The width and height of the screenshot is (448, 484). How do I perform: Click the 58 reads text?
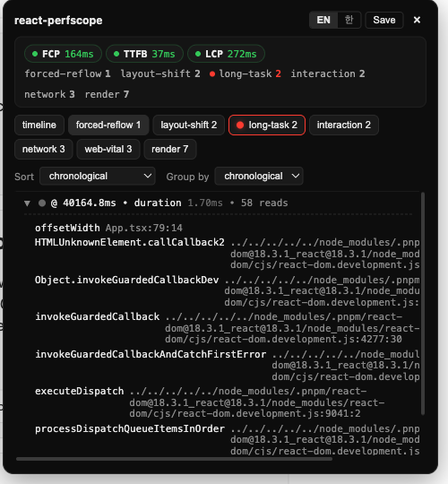[x=264, y=203]
